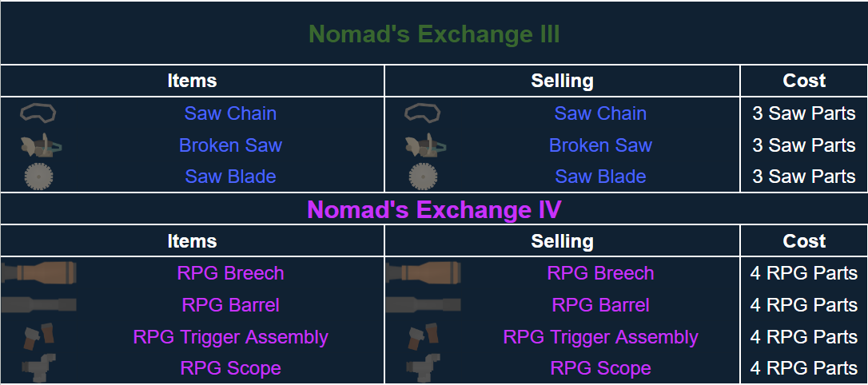This screenshot has width=868, height=385.
Task: Click the Saw Blade icon in Items column
Action: pos(38,177)
